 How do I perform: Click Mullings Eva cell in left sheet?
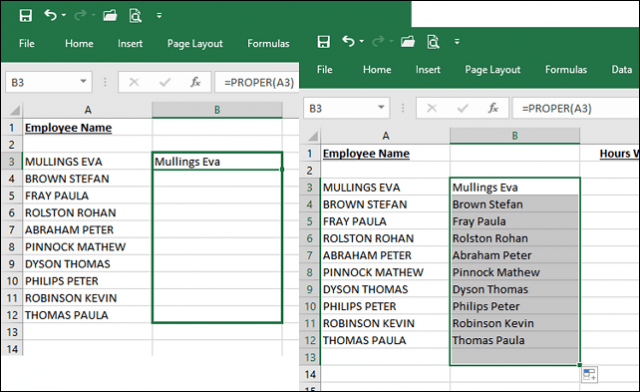tap(217, 162)
